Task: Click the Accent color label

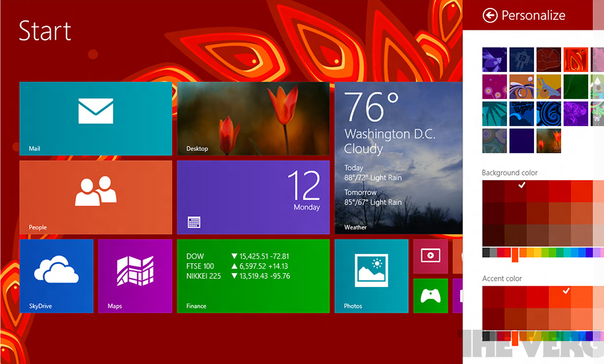Action: point(502,278)
